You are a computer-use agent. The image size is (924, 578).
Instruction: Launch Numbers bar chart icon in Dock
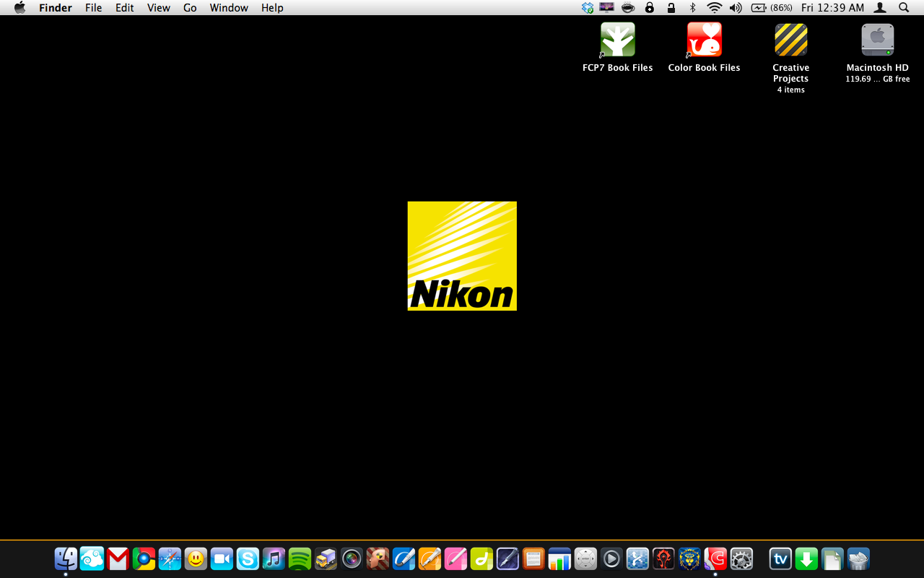pos(559,558)
